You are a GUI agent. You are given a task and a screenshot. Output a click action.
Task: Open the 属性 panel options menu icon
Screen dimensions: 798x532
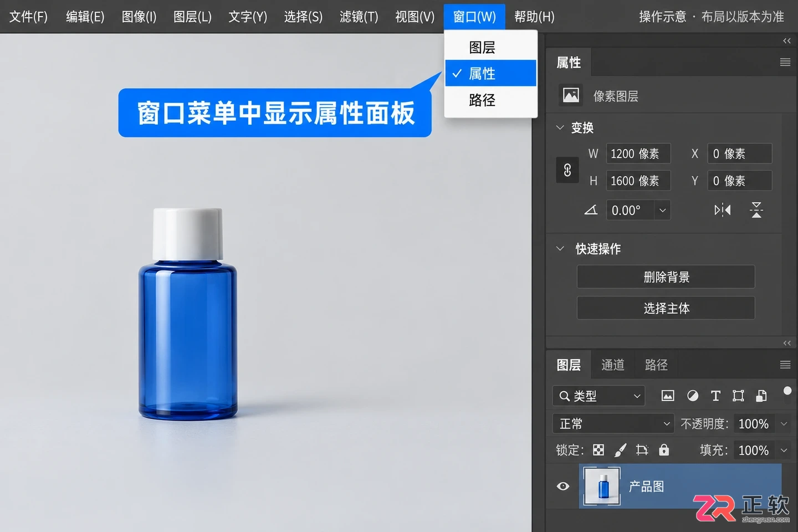coord(785,63)
